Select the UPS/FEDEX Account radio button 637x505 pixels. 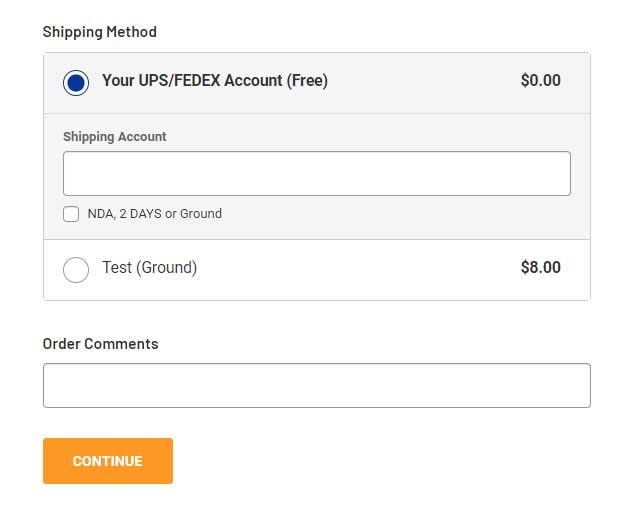[x=76, y=83]
